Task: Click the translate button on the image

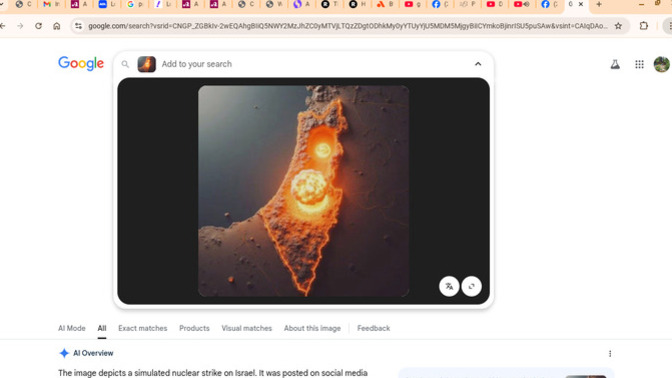Action: click(449, 286)
